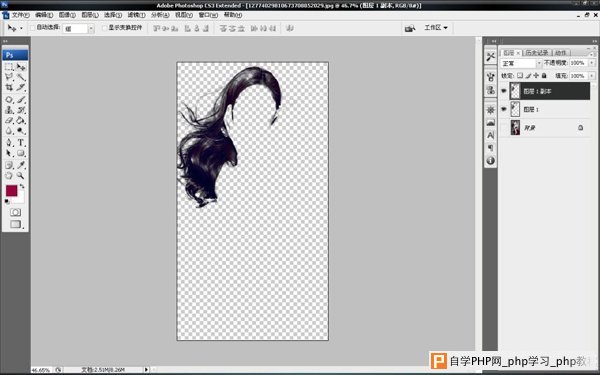
Task: Select the Magic Wand tool
Action: click(21, 77)
